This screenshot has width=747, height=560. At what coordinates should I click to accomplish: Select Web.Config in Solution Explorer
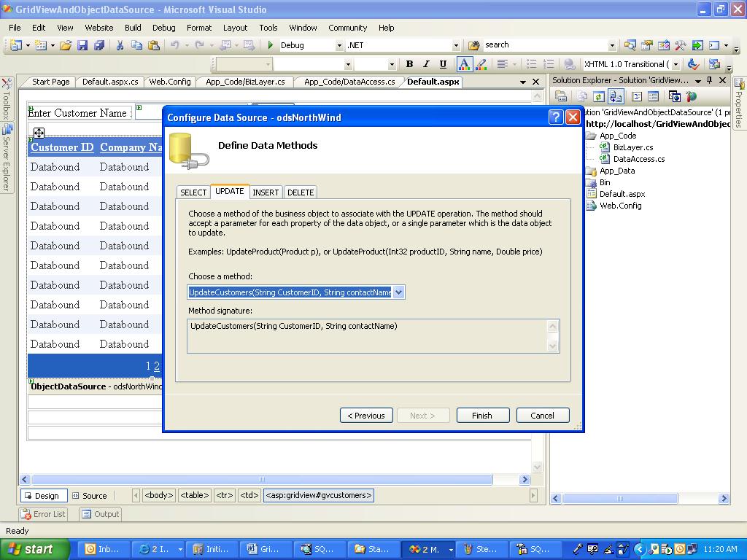point(620,206)
